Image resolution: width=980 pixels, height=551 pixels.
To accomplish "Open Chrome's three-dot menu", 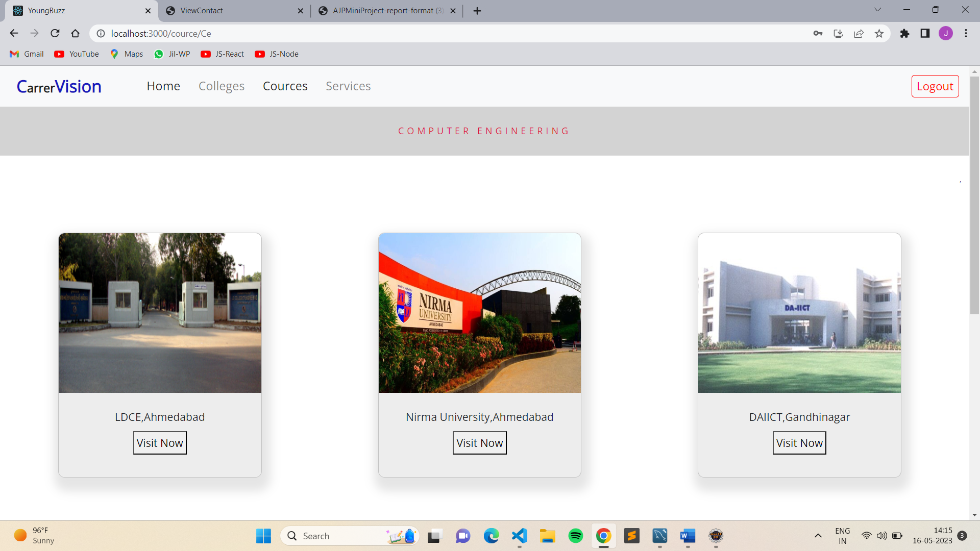I will (966, 33).
